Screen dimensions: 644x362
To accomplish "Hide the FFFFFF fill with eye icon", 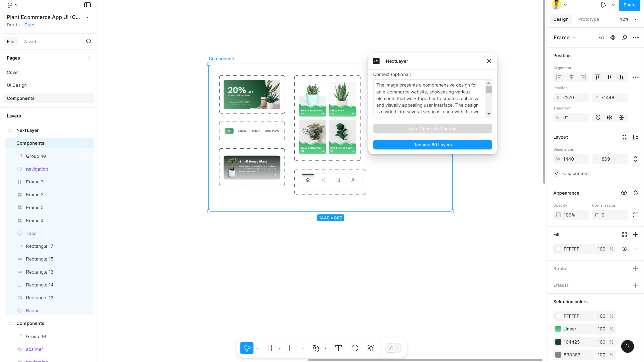I will point(624,249).
